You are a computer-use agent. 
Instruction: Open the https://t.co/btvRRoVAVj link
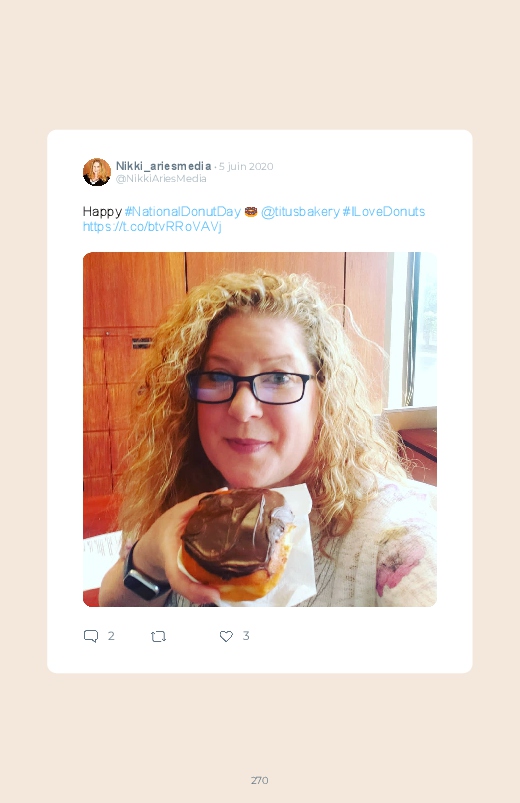coord(152,226)
